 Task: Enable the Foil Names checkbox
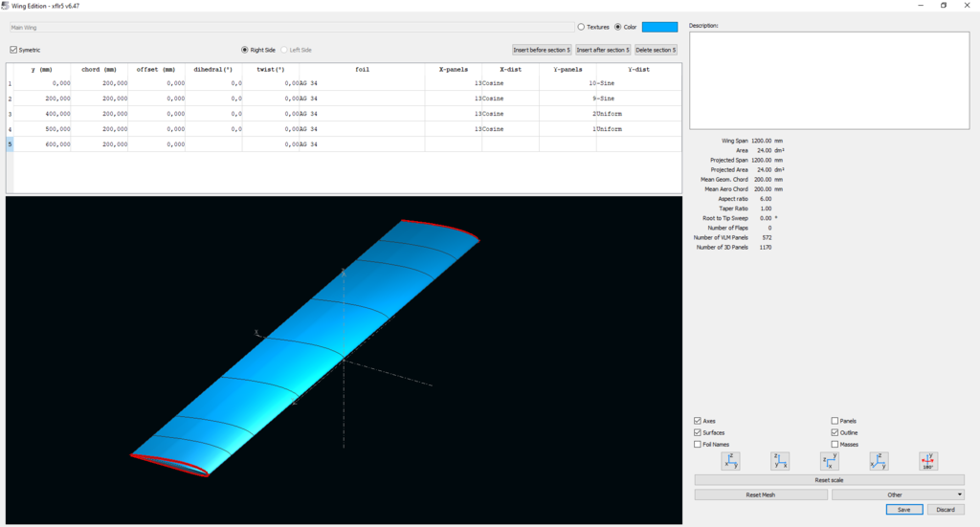(x=698, y=445)
